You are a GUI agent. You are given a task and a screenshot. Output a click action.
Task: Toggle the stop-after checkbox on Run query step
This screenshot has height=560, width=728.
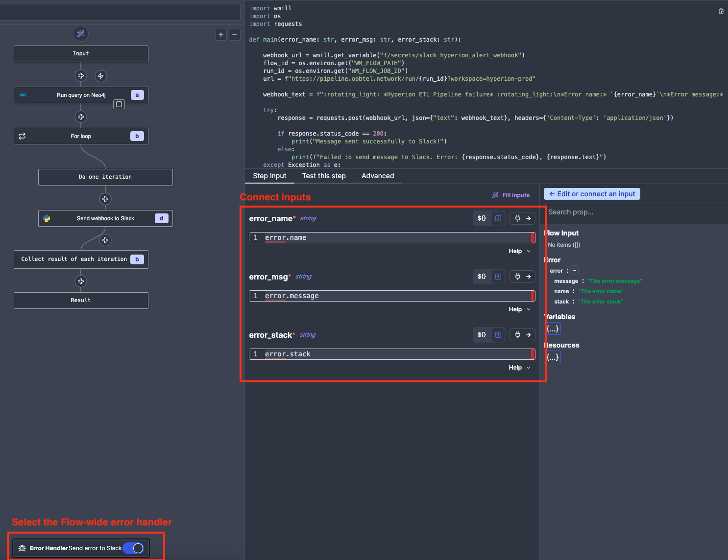tap(119, 104)
